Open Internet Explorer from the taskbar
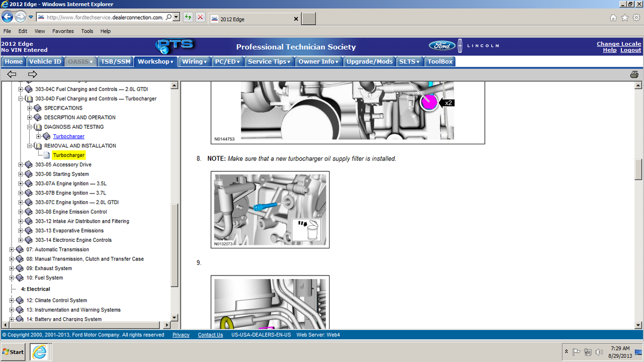The height and width of the screenshot is (362, 644). (x=39, y=352)
